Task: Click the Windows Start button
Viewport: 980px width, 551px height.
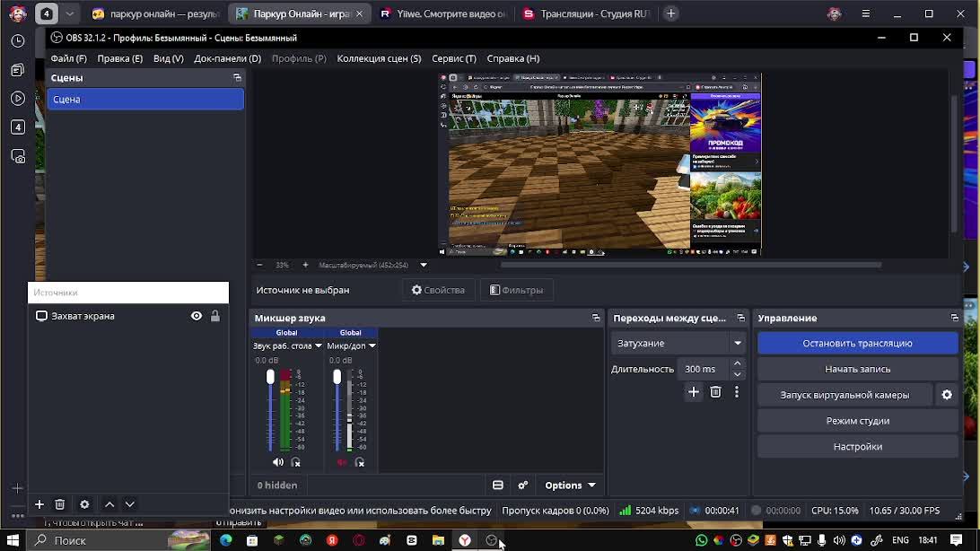Action: (13, 539)
